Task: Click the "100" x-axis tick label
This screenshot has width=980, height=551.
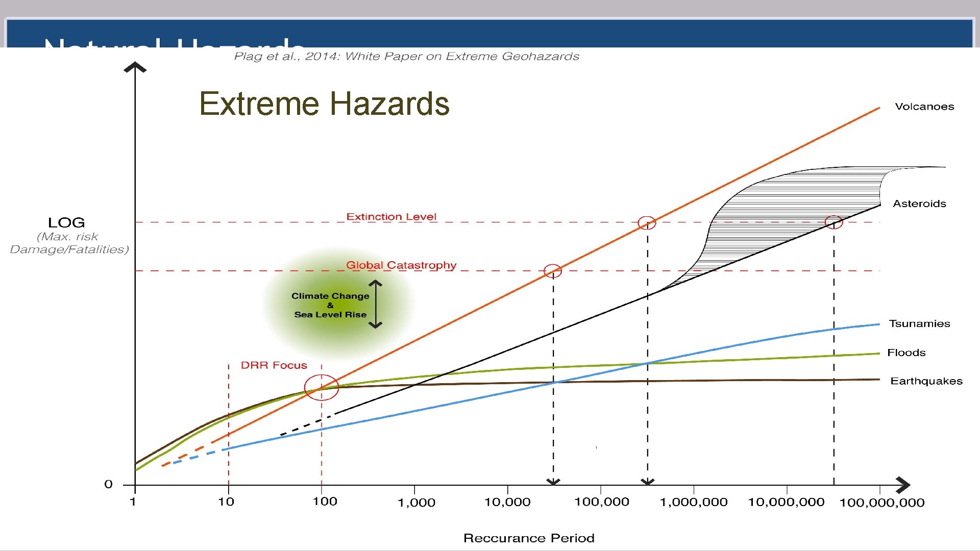Action: [325, 502]
